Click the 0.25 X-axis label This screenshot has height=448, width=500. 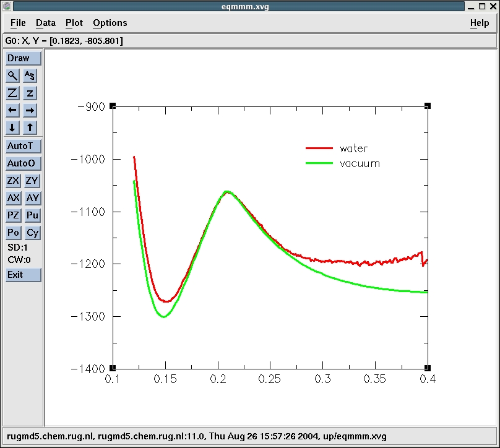pos(269,379)
